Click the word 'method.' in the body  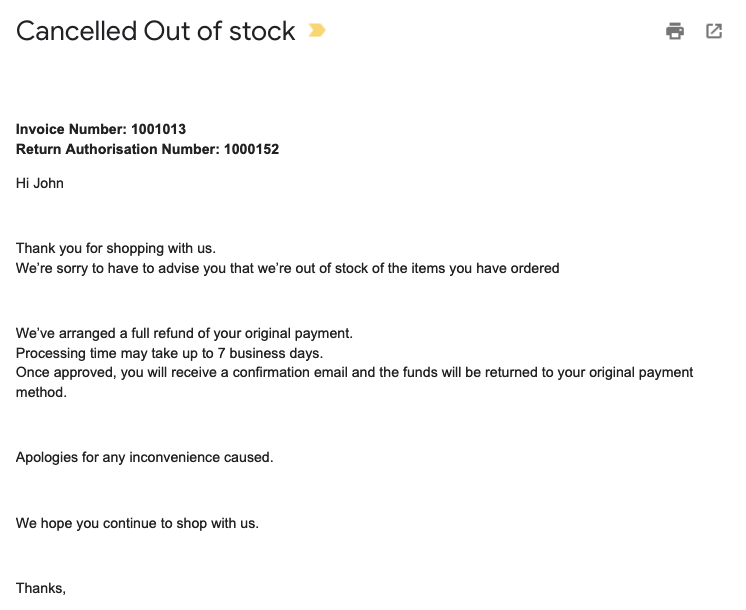click(x=41, y=392)
